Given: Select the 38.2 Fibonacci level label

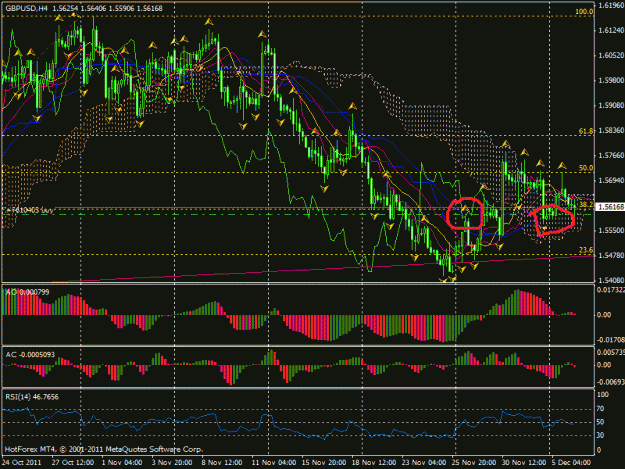Looking at the screenshot, I should coord(586,205).
